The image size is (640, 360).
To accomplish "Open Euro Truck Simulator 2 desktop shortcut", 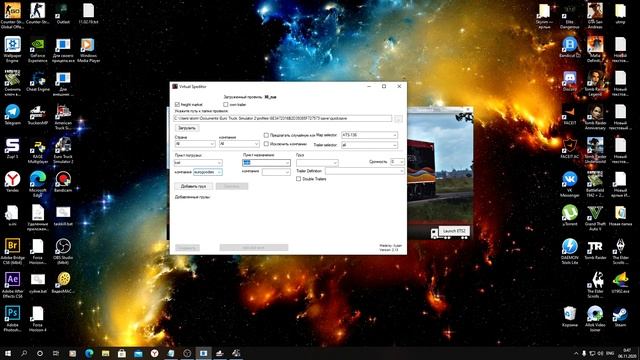I will [x=63, y=150].
